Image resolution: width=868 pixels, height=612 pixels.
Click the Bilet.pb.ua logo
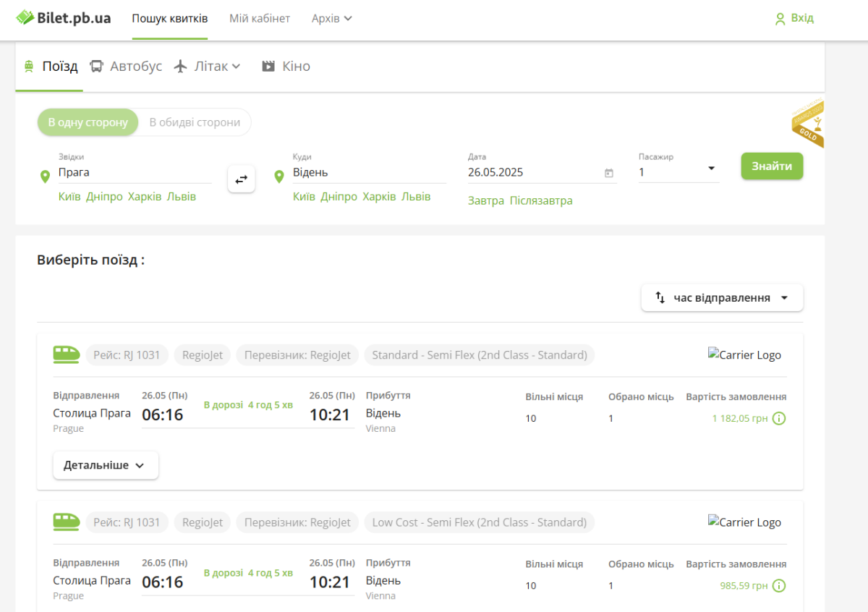[x=64, y=18]
